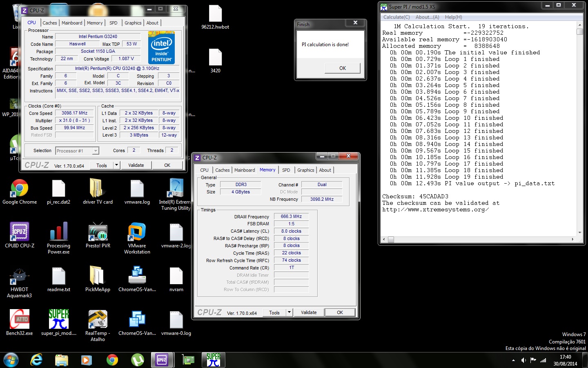This screenshot has width=588, height=368.
Task: Open 96212.hwbot file on desktop
Action: click(x=215, y=17)
